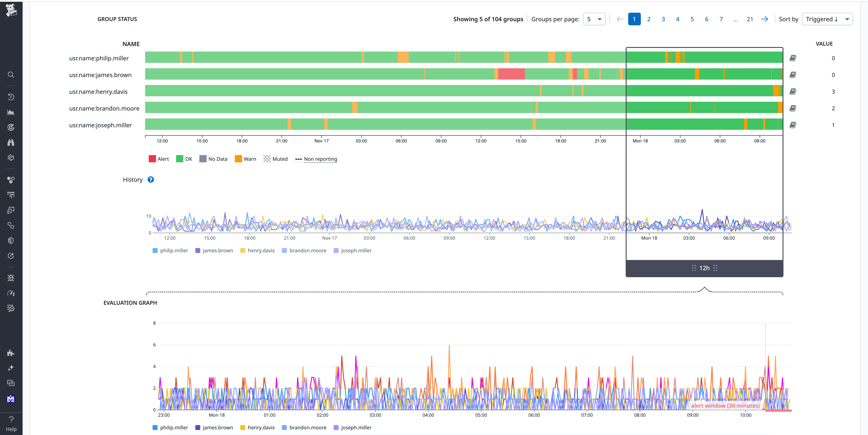The image size is (868, 435).
Task: Toggle the Warn legend entry
Action: pos(245,159)
